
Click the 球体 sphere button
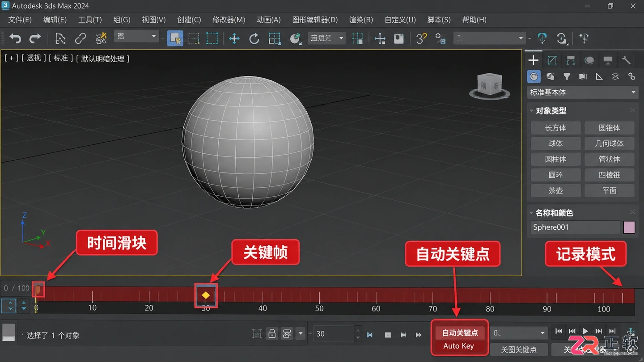(x=556, y=143)
